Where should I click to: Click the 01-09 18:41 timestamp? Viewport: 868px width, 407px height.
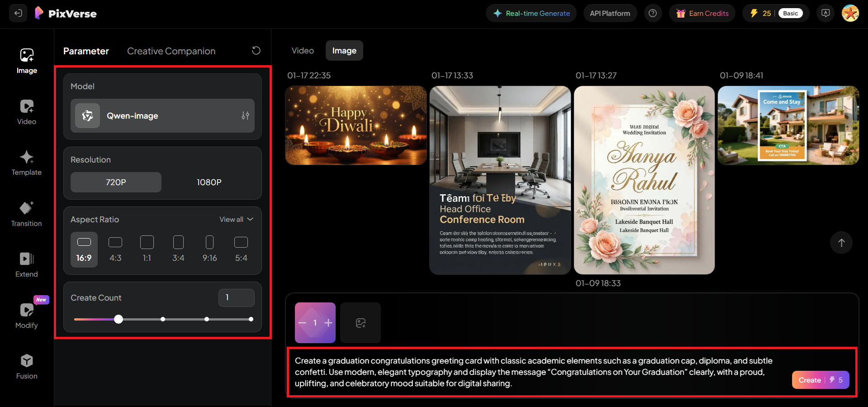pos(741,76)
